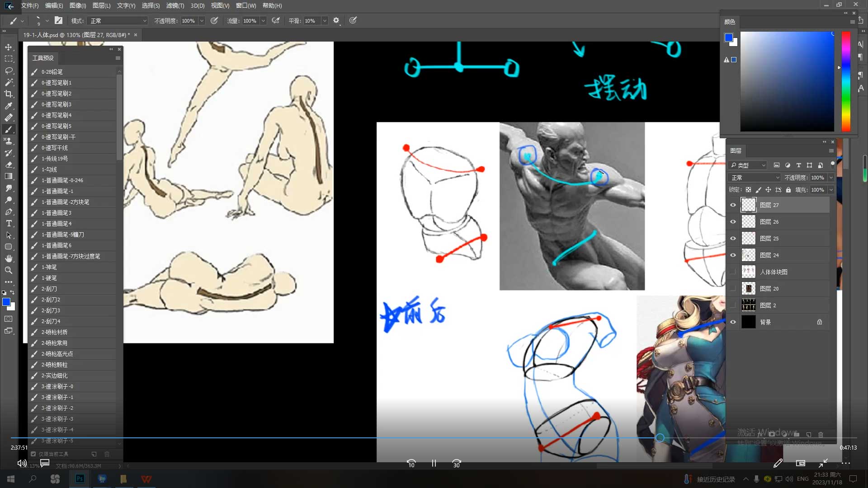The image size is (868, 488).
Task: Select the Hand tool
Action: click(x=9, y=258)
